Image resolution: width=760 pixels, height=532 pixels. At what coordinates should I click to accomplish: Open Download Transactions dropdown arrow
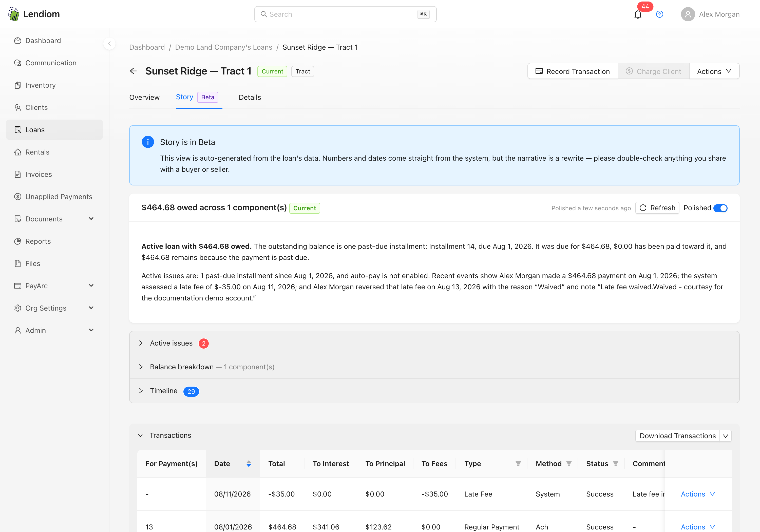[725, 436]
